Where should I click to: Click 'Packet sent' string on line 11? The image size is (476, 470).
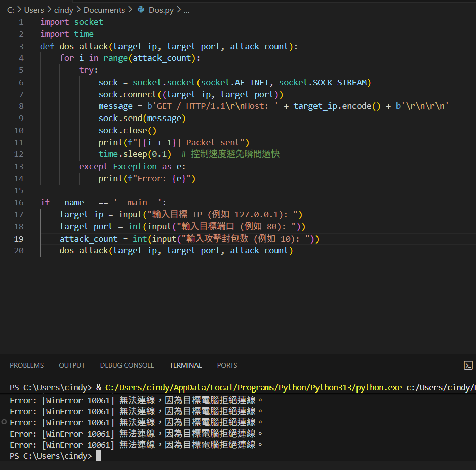[213, 142]
